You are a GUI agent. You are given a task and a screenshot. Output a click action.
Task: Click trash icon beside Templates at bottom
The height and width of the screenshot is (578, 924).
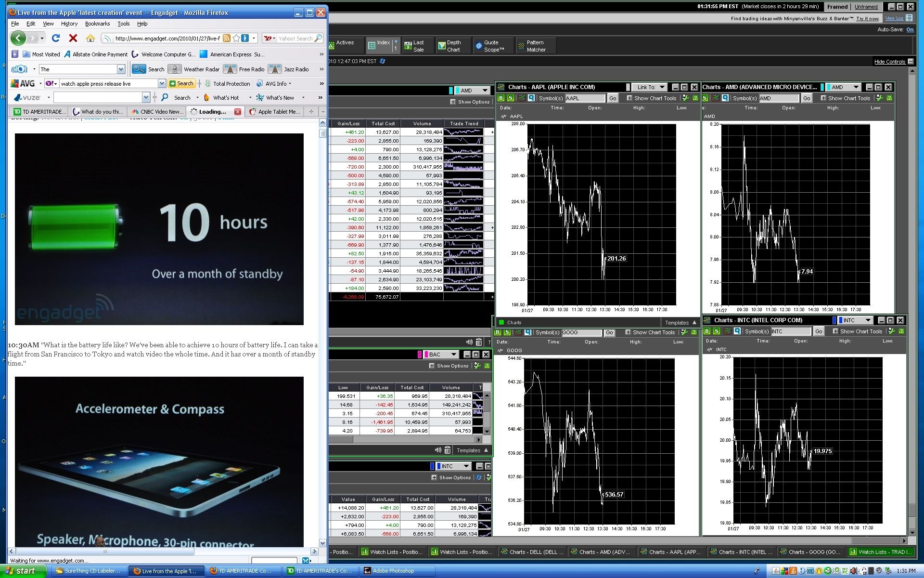pos(448,450)
